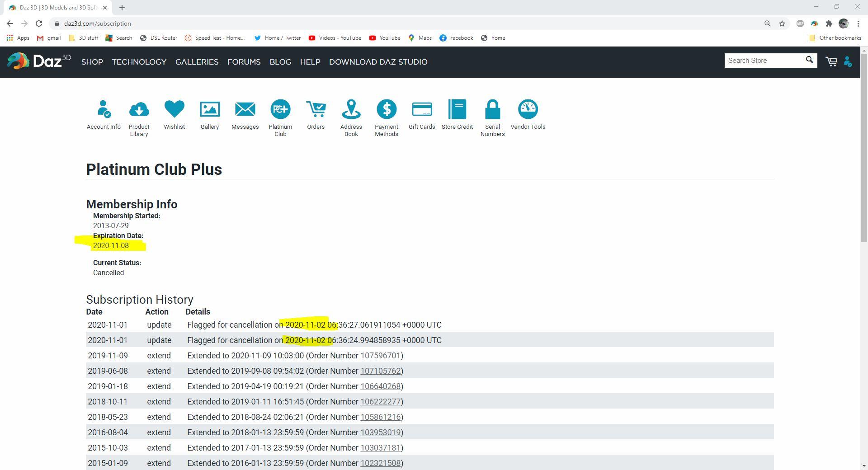Image resolution: width=868 pixels, height=470 pixels.
Task: Open the Chrome three-dot menu
Action: [x=858, y=23]
